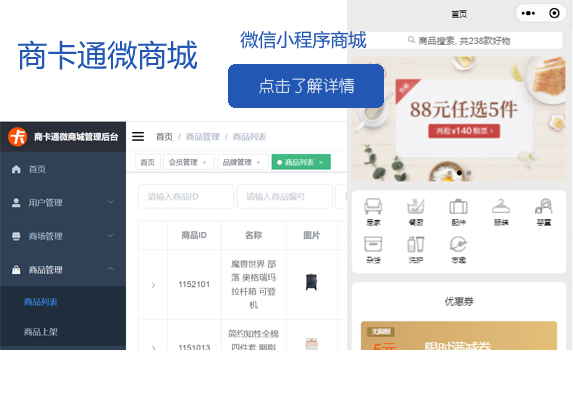Click the 点击了解详情 blue button
The image size is (573, 405).
pos(306,86)
